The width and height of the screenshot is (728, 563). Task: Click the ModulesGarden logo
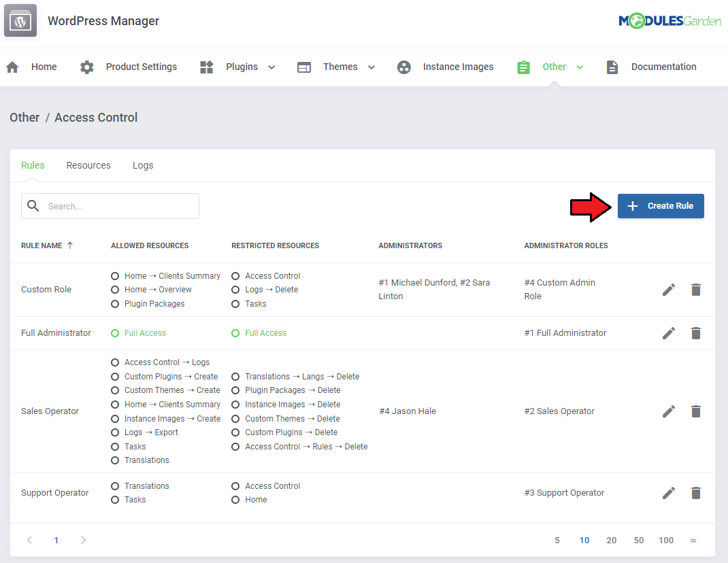pyautogui.click(x=669, y=21)
